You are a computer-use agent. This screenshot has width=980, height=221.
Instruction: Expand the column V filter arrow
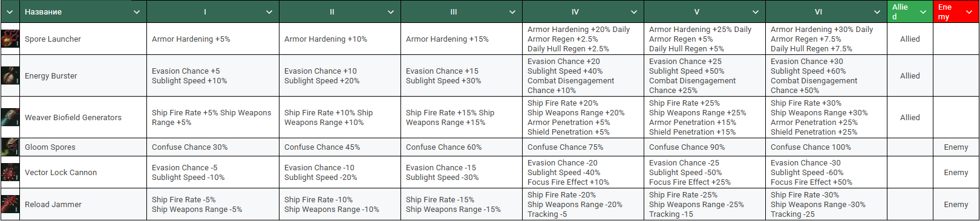(x=756, y=11)
